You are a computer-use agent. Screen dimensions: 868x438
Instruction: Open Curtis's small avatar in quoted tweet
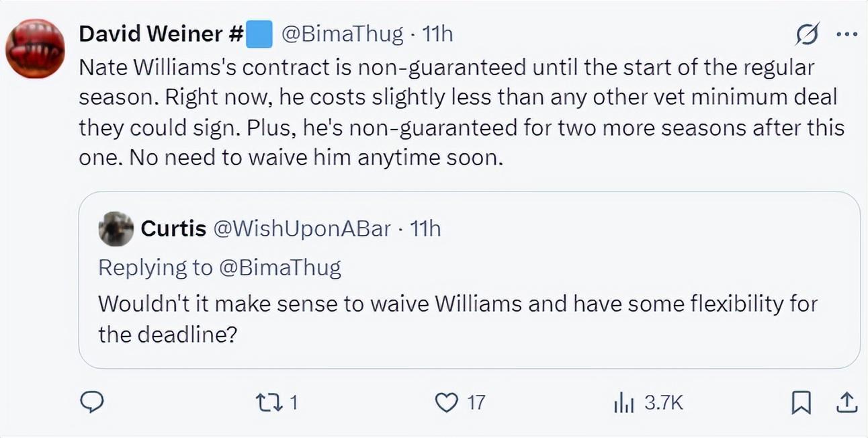click(x=116, y=229)
